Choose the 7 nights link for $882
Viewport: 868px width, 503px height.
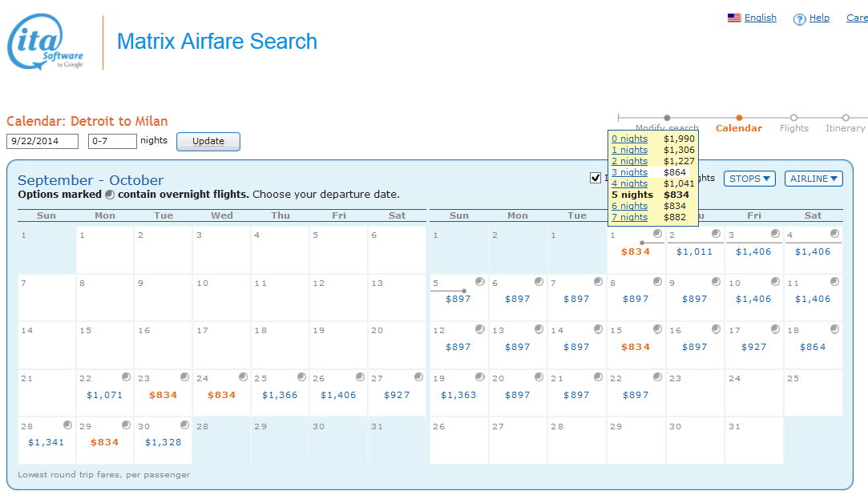click(629, 217)
